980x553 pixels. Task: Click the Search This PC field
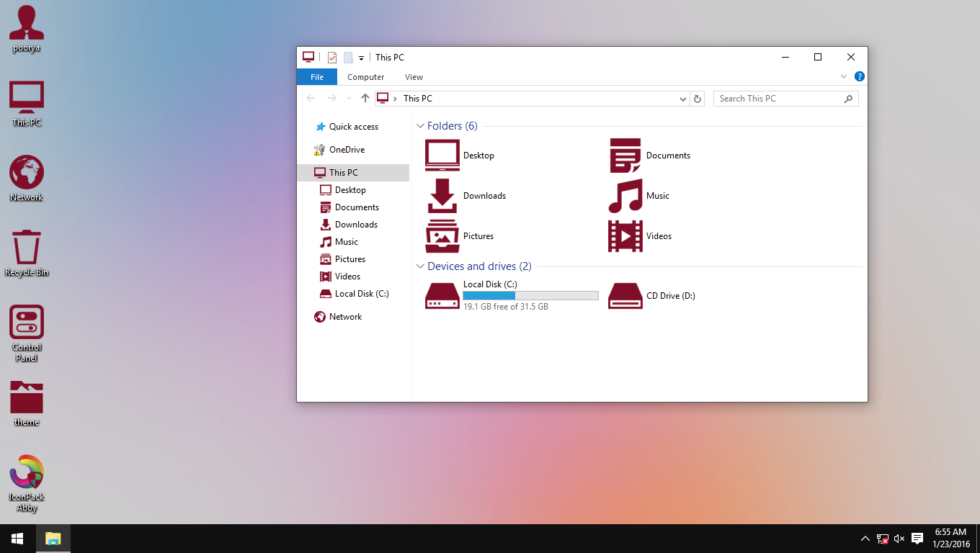[x=778, y=99]
